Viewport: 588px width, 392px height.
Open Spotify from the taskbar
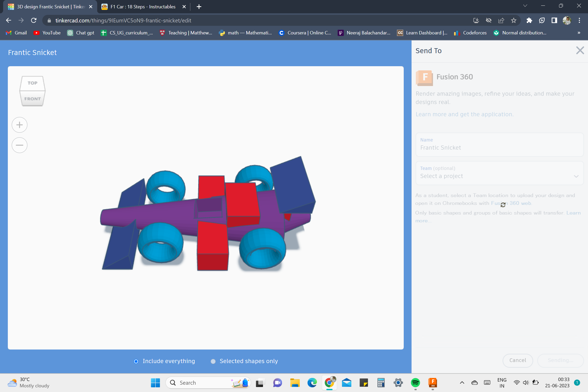(x=415, y=382)
